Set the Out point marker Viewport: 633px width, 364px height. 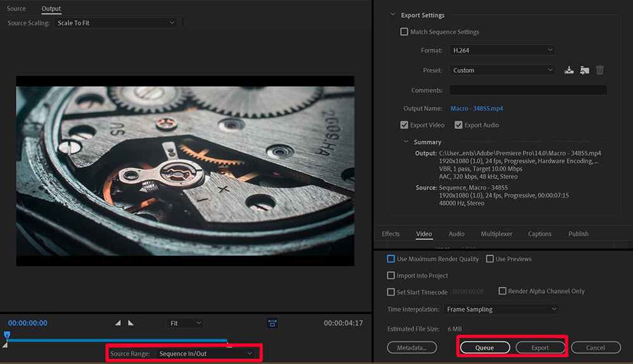click(x=131, y=323)
